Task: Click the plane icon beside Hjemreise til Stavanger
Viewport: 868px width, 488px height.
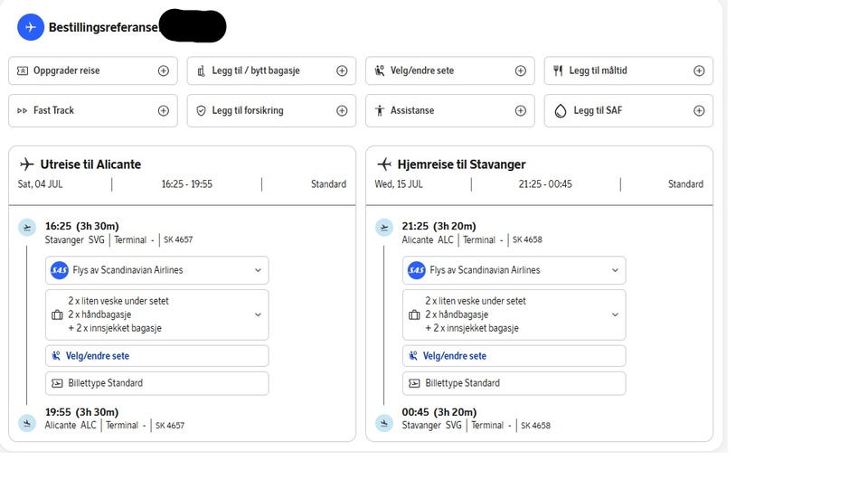Action: [x=383, y=164]
